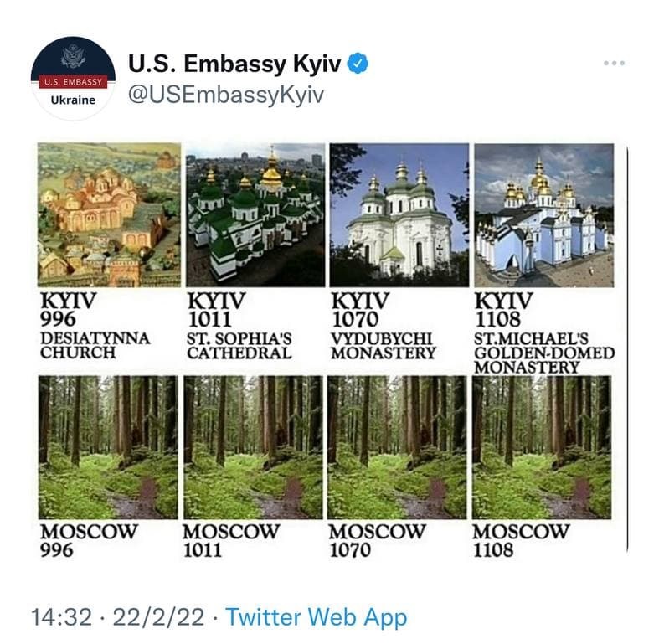659x644 pixels.
Task: Click the U.S. Embassy Ukraine profile avatar
Action: coord(73,79)
